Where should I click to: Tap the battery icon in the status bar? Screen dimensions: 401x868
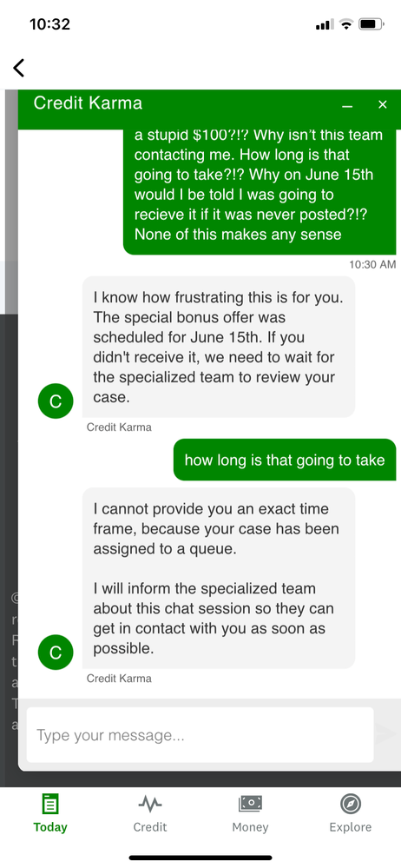(371, 24)
